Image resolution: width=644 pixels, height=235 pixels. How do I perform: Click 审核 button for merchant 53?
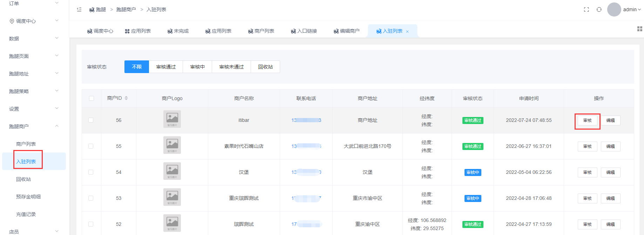tap(587, 198)
